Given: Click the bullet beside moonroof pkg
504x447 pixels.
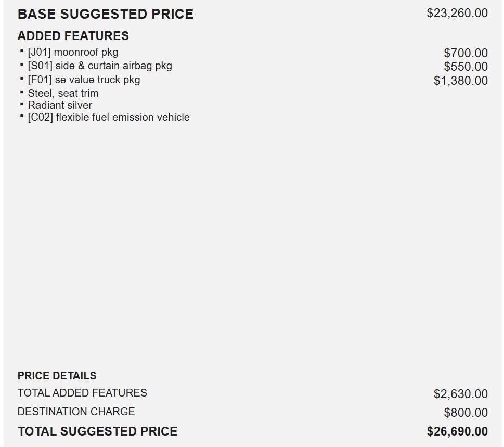Looking at the screenshot, I should (22, 52).
